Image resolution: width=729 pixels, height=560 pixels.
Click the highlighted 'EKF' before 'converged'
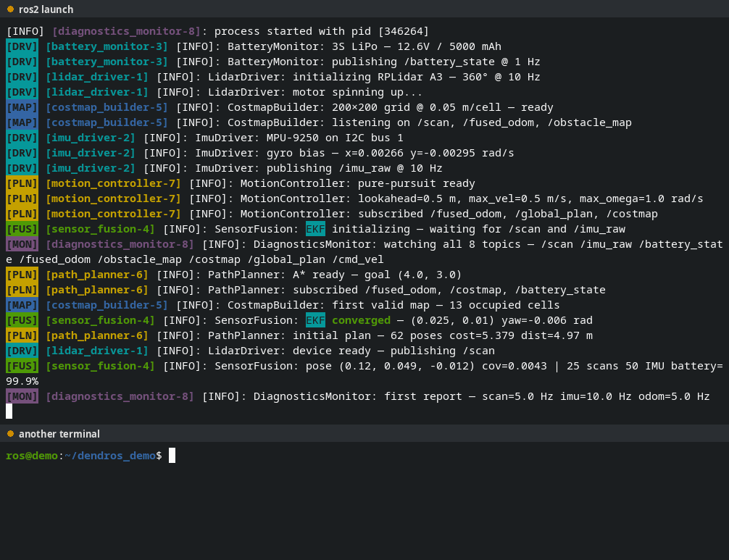(315, 320)
